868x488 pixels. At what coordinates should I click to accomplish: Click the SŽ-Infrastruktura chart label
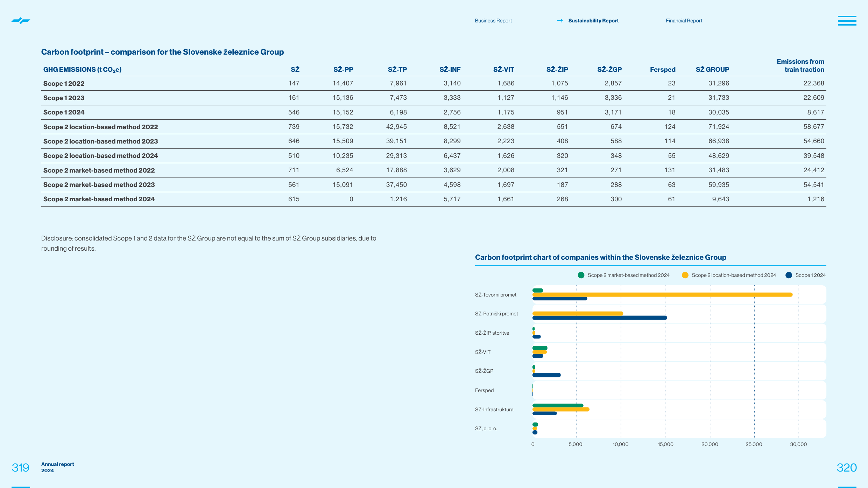point(494,410)
